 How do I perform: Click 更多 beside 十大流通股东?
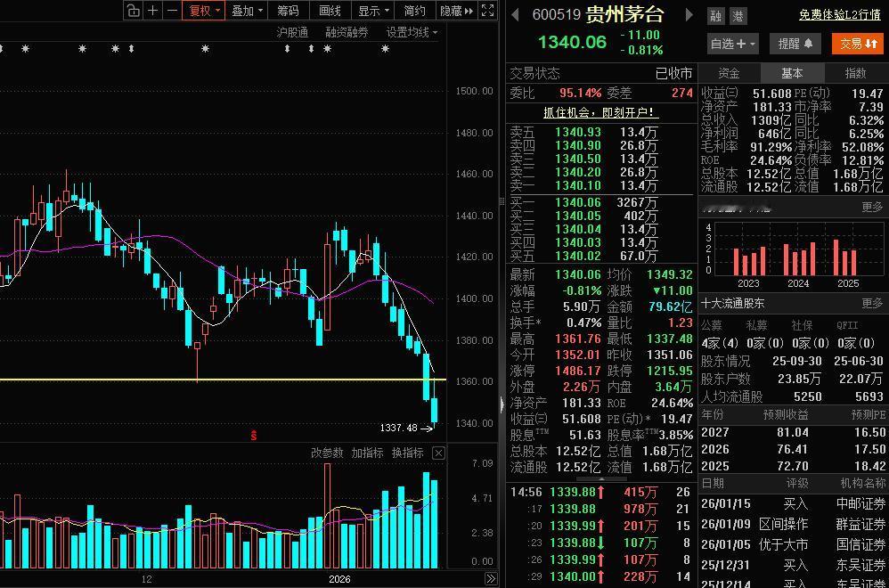[872, 304]
